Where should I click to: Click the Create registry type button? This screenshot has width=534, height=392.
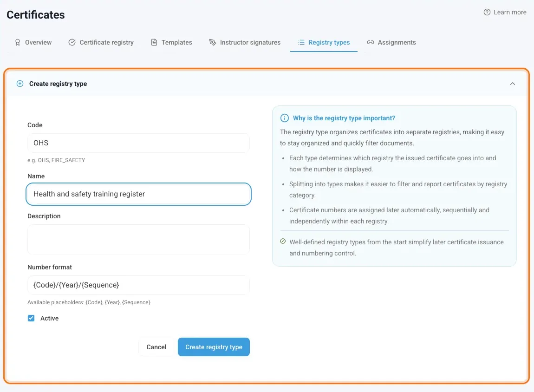point(214,347)
